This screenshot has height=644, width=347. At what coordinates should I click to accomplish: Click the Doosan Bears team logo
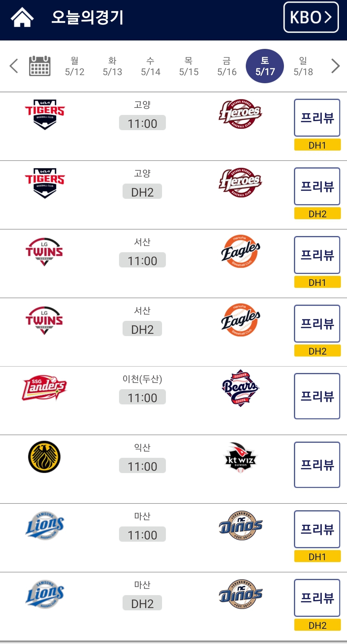[240, 388]
